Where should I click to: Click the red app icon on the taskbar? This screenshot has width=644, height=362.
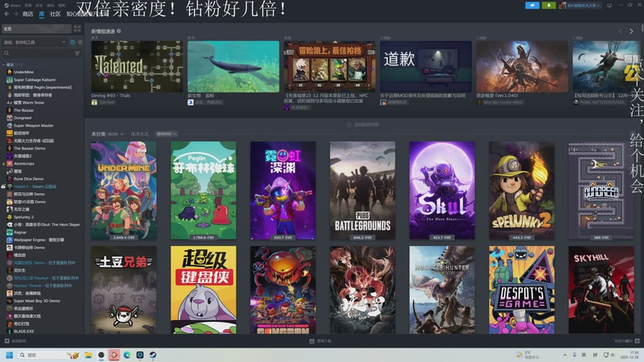coord(114,355)
